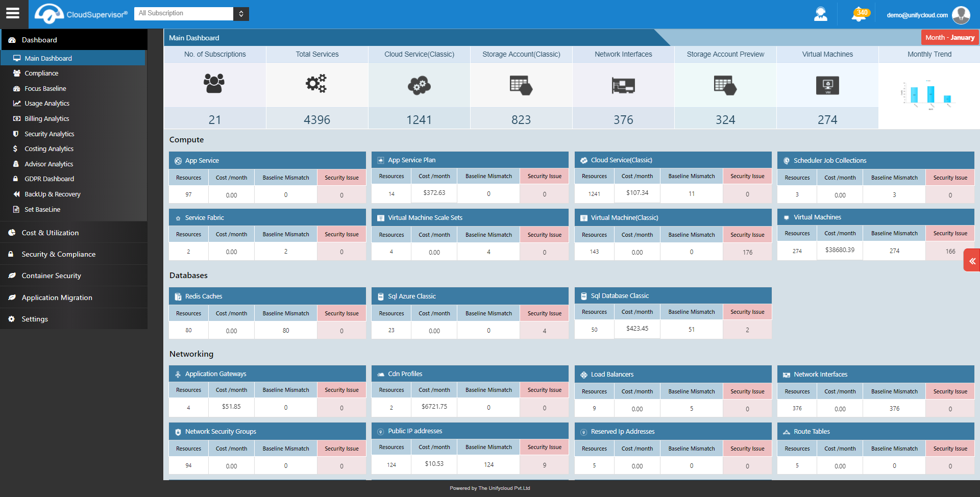
Task: Open notifications bell showing 340
Action: click(x=860, y=14)
